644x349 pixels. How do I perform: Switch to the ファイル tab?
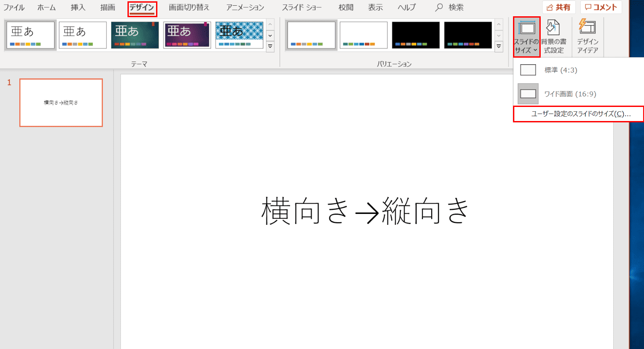point(14,7)
